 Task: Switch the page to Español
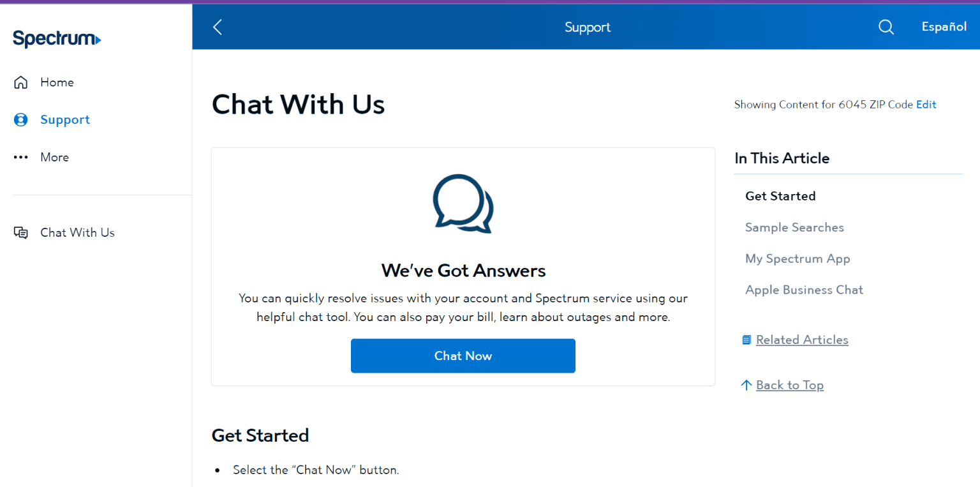pos(944,27)
